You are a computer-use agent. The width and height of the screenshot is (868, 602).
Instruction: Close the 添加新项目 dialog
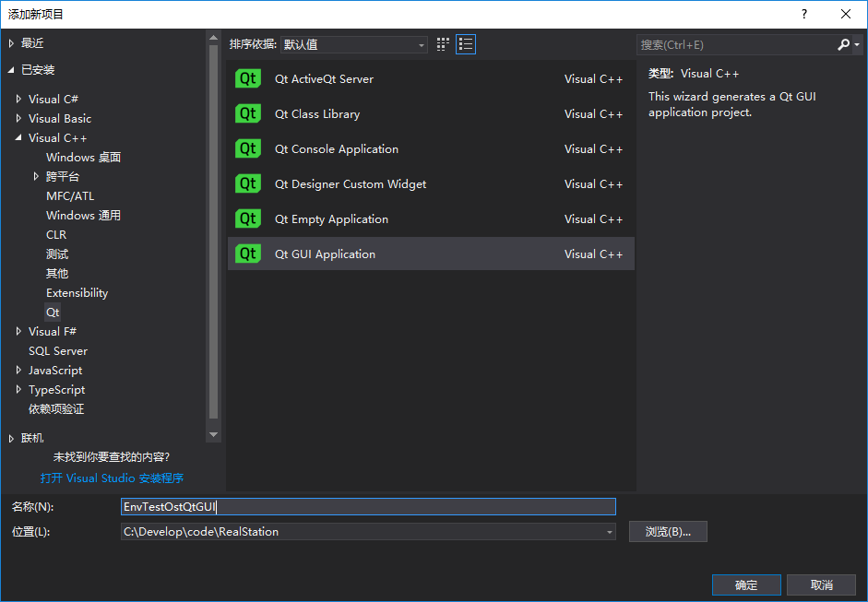[x=846, y=14]
